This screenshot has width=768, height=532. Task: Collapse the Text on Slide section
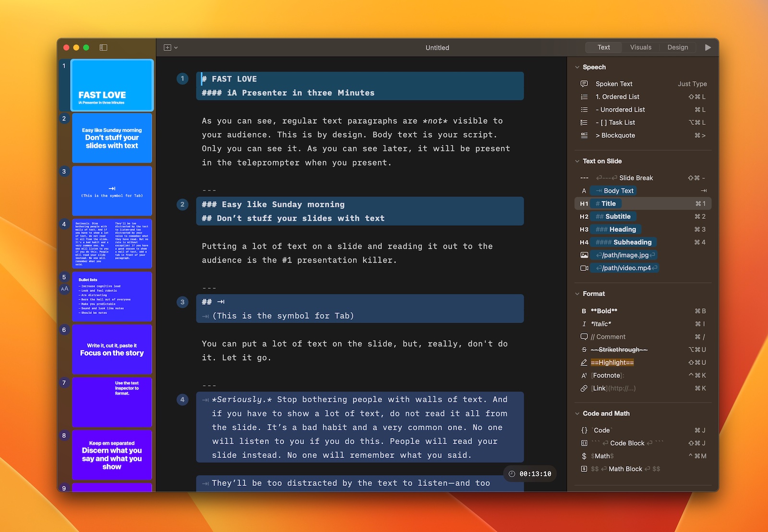click(x=577, y=161)
